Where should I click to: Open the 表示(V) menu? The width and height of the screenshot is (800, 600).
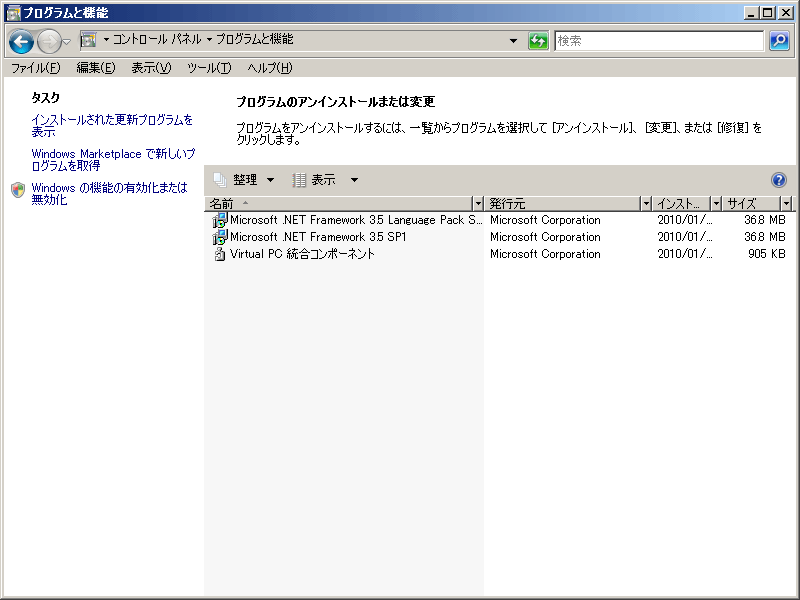[x=151, y=68]
